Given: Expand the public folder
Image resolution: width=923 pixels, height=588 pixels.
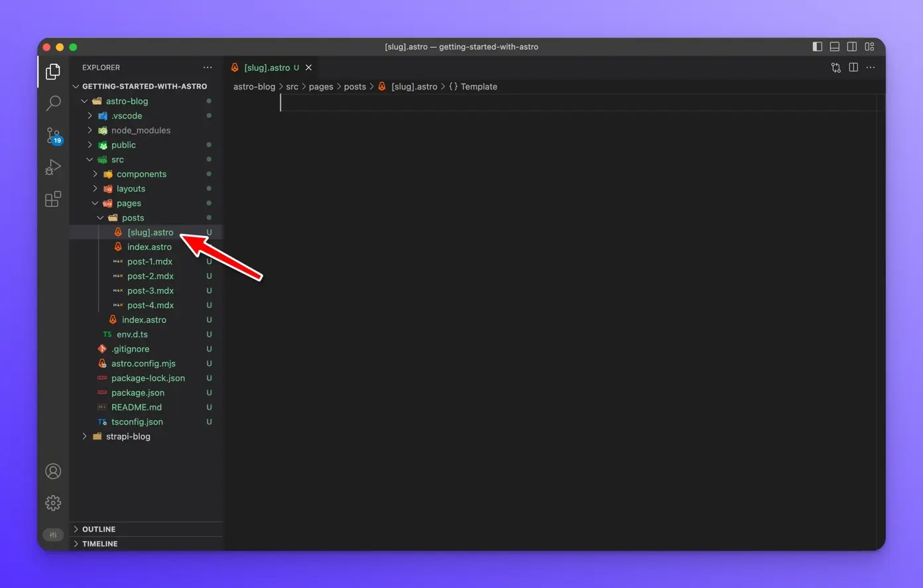Looking at the screenshot, I should point(146,145).
